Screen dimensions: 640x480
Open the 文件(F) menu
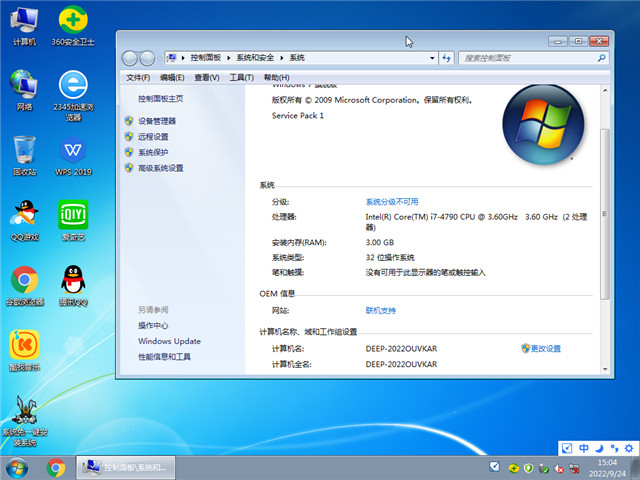click(138, 77)
